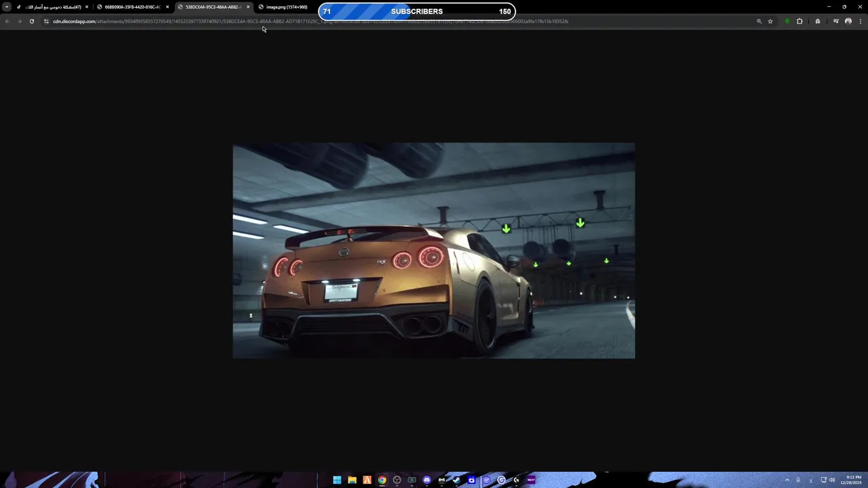Viewport: 868px width, 488px height.
Task: Open the purple NEXT app in taskbar
Action: click(x=531, y=480)
